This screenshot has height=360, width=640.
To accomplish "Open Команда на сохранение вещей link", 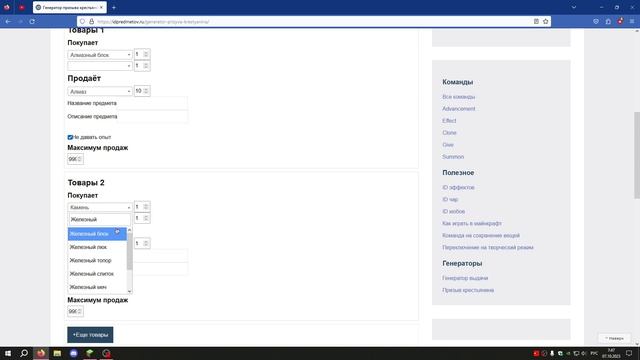I will point(481,236).
